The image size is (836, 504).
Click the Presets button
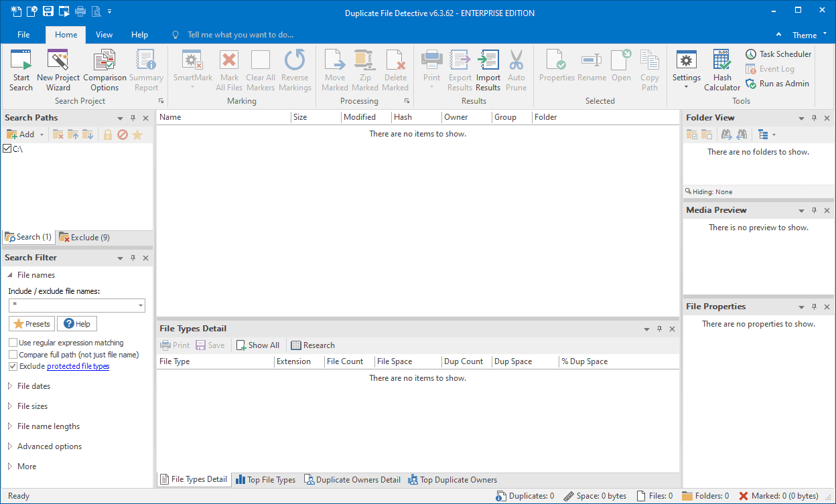[31, 324]
